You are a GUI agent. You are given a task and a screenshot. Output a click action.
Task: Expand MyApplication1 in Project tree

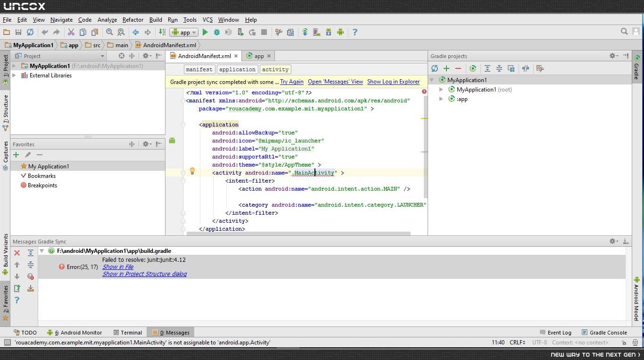(x=14, y=66)
